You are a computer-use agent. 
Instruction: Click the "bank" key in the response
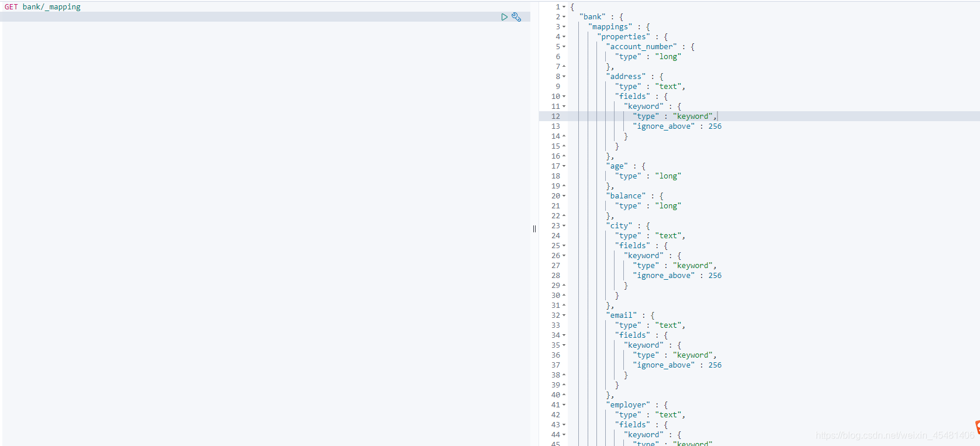coord(592,17)
